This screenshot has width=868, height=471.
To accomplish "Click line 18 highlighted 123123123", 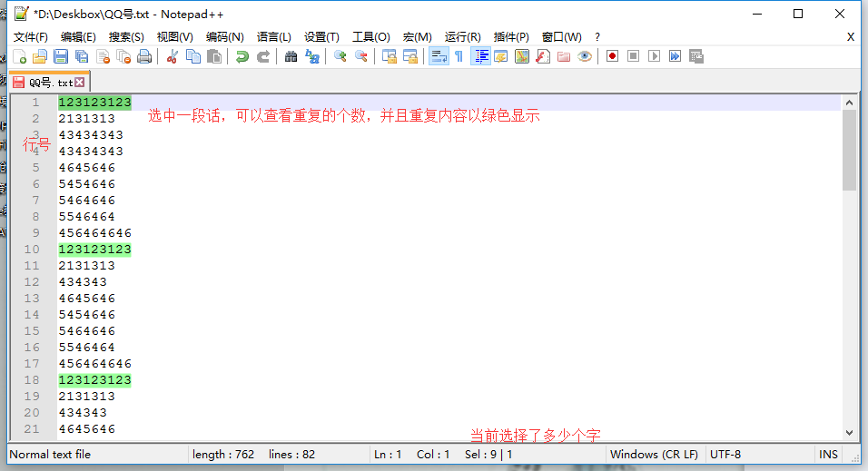I will click(95, 380).
